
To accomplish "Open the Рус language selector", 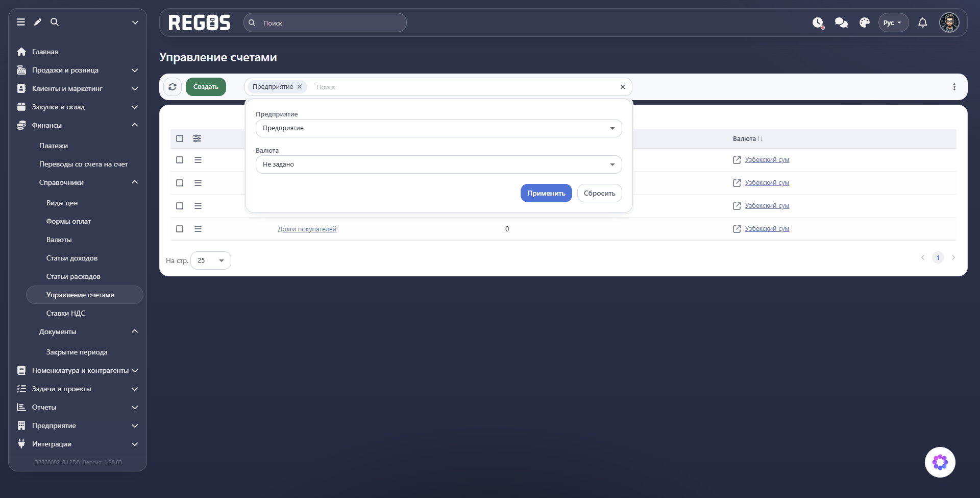I will 893,22.
